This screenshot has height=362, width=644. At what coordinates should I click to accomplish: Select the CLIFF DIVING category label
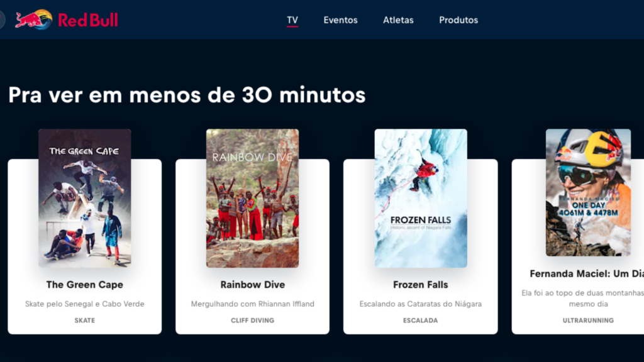(x=253, y=321)
